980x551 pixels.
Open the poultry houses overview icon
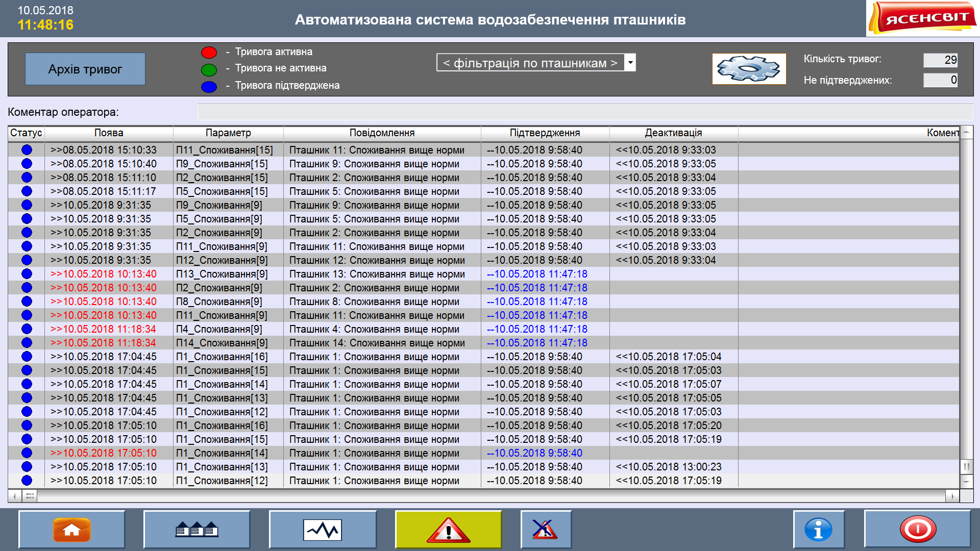click(197, 530)
